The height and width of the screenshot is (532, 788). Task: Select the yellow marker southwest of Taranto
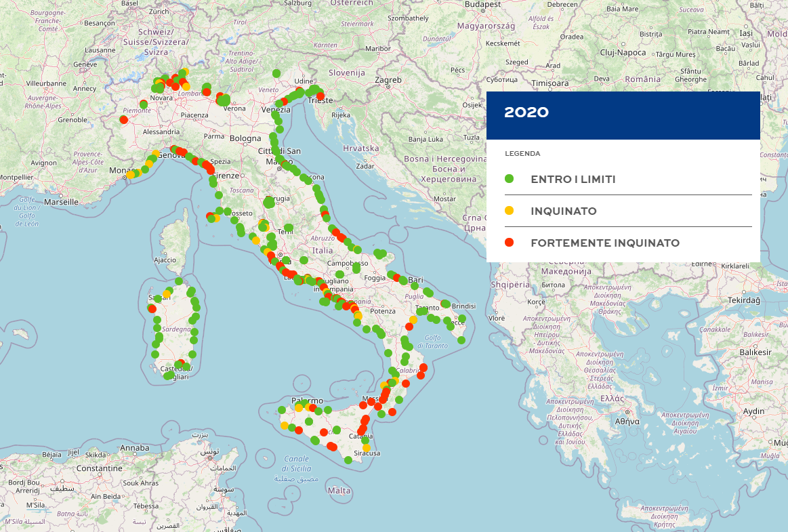(x=413, y=320)
